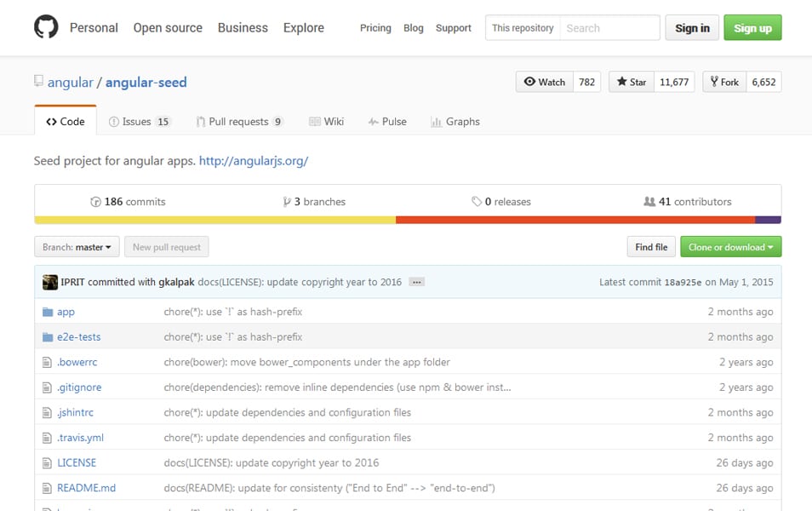Screen dimensions: 812x511
Task: Click the tag icon beside 0 releases
Action: (x=477, y=202)
